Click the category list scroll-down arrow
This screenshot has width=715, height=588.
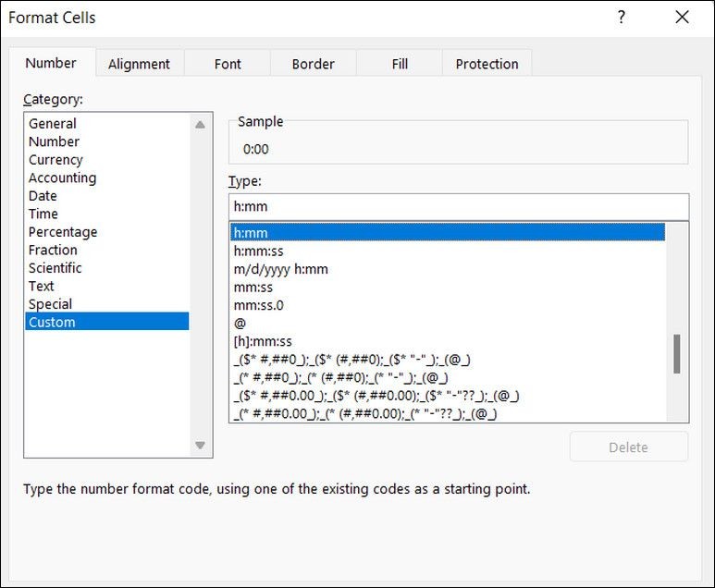200,445
